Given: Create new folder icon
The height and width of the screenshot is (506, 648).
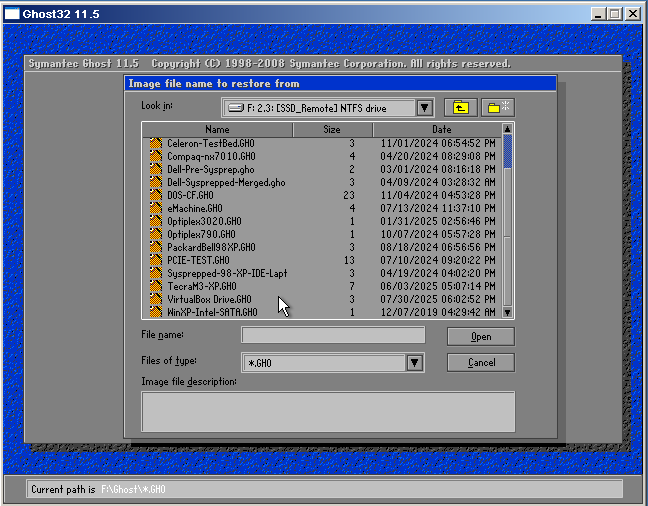Looking at the screenshot, I should pyautogui.click(x=498, y=108).
